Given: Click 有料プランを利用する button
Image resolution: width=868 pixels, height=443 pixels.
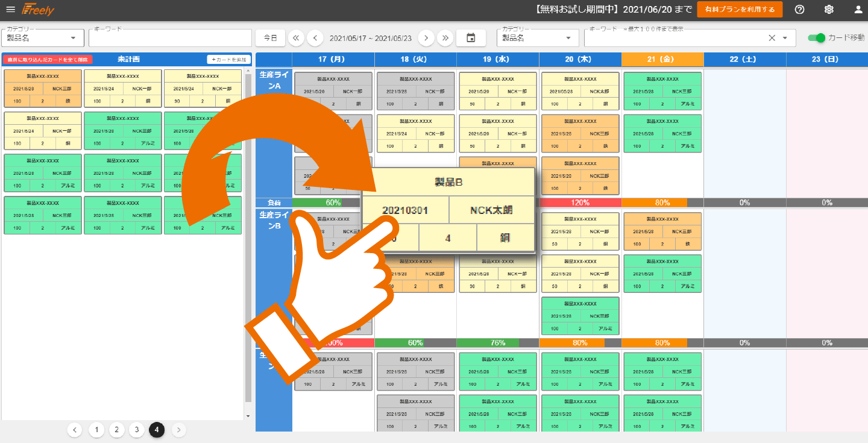Looking at the screenshot, I should click(x=740, y=10).
